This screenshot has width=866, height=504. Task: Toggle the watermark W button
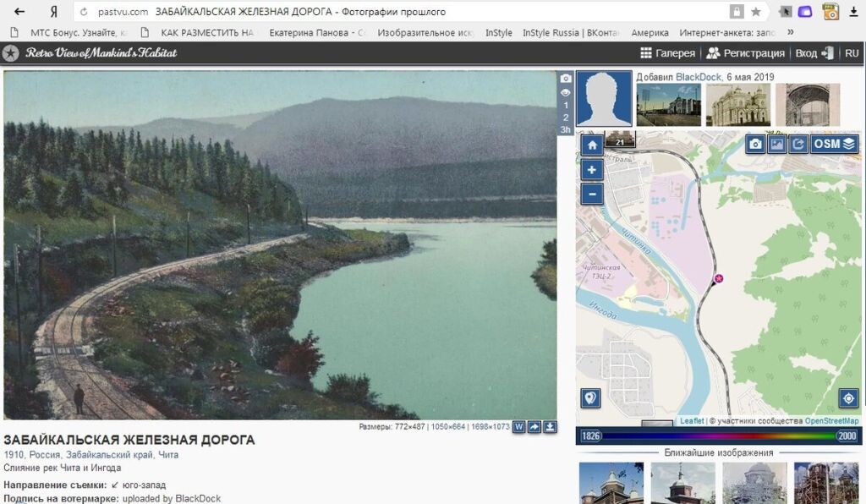tap(518, 427)
